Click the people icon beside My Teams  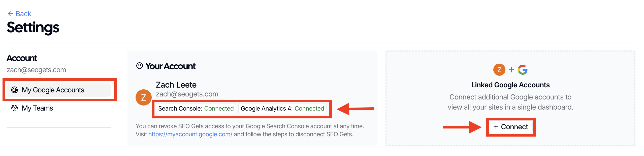coord(15,108)
